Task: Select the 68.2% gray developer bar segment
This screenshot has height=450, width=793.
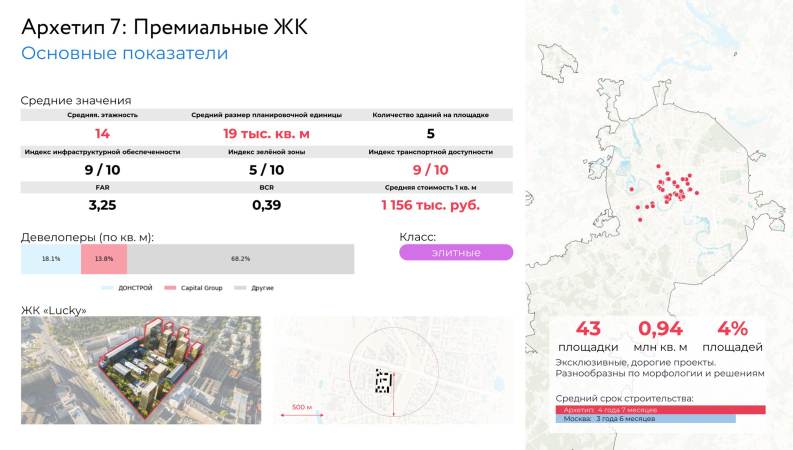Action: tap(240, 259)
